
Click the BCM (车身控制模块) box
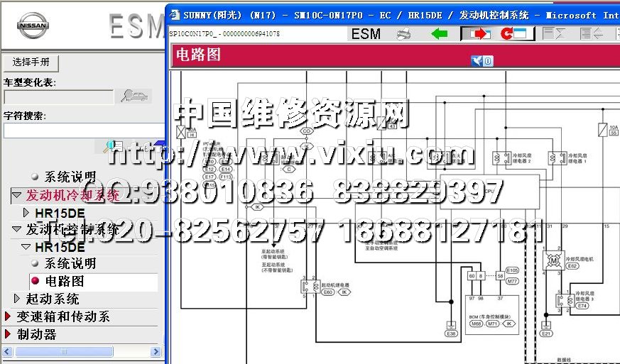coord(492,314)
